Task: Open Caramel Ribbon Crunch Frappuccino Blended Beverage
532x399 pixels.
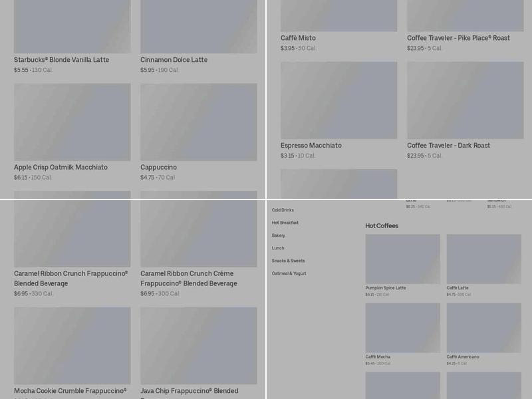Action: (71, 278)
